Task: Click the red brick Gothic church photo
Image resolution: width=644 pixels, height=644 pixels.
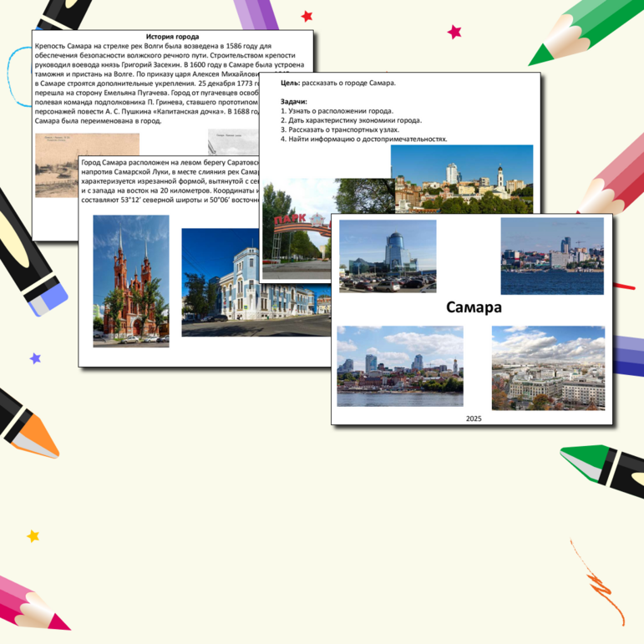Action: pos(130,281)
